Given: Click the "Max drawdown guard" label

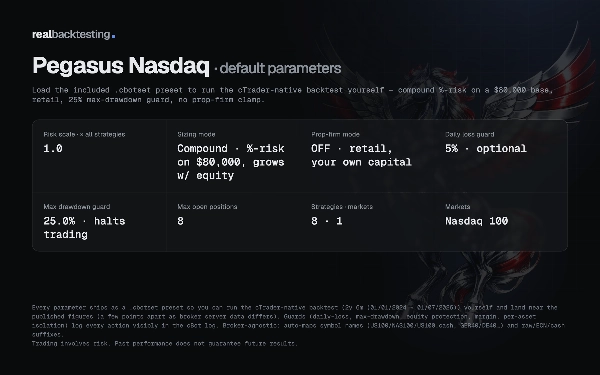Looking at the screenshot, I should (77, 207).
